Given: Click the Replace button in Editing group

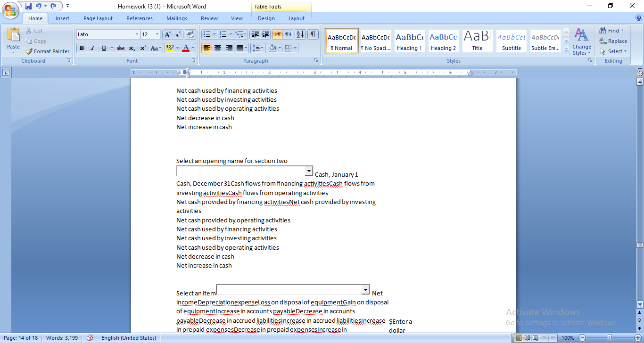Looking at the screenshot, I should 613,41.
